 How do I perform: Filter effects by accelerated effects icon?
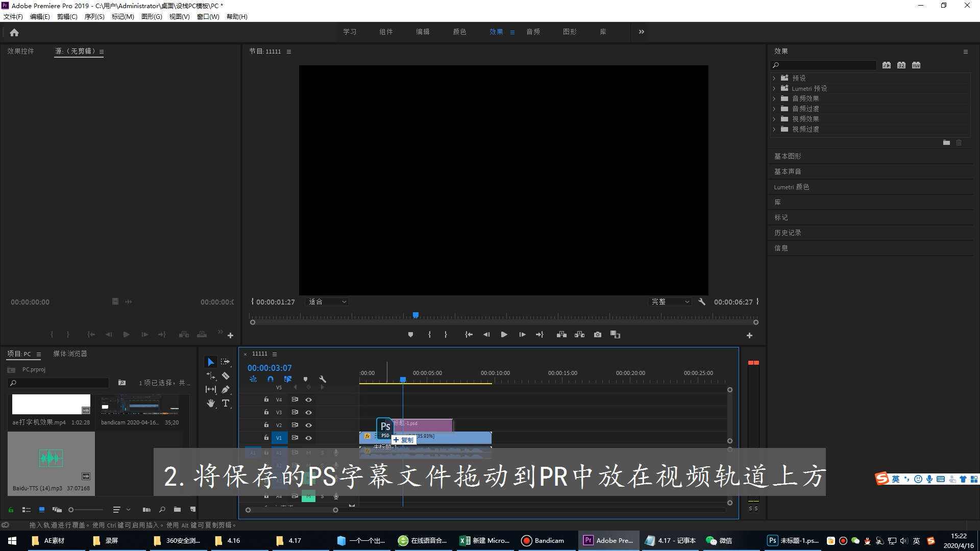point(887,65)
